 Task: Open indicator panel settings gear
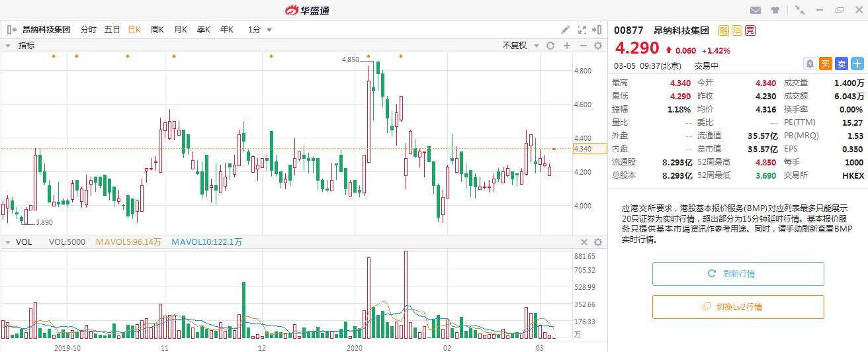[598, 46]
